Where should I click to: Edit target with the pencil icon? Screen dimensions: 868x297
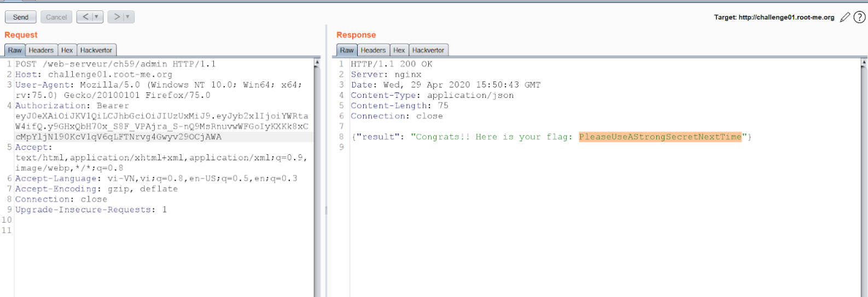point(845,18)
